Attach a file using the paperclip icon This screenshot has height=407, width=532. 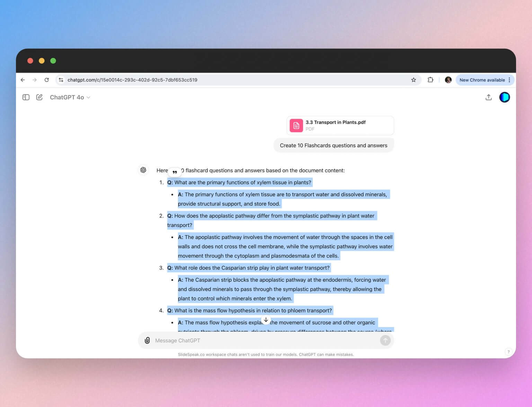click(147, 340)
